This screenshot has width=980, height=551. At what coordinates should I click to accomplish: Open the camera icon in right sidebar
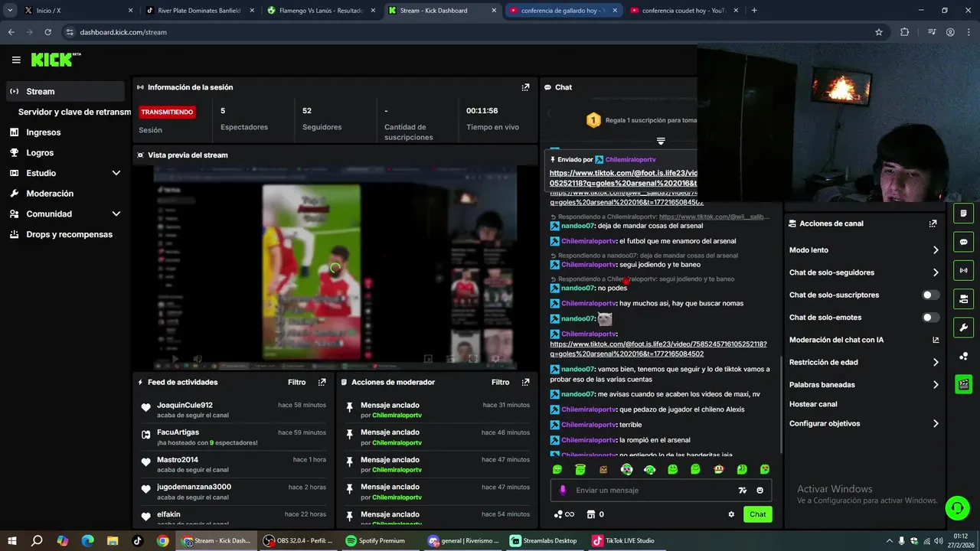click(963, 298)
